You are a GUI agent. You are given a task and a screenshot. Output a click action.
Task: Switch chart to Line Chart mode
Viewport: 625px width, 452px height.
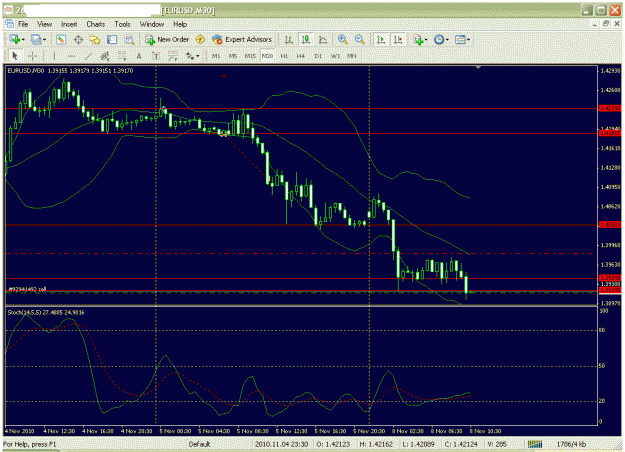[323, 39]
